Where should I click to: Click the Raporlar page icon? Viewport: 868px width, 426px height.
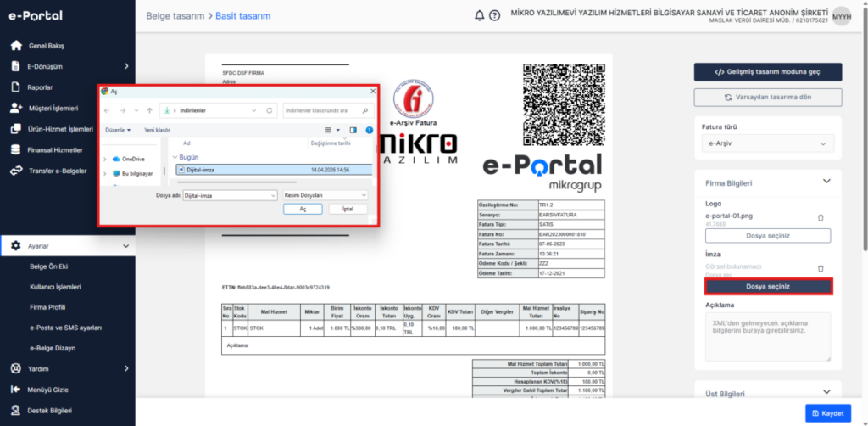[16, 87]
